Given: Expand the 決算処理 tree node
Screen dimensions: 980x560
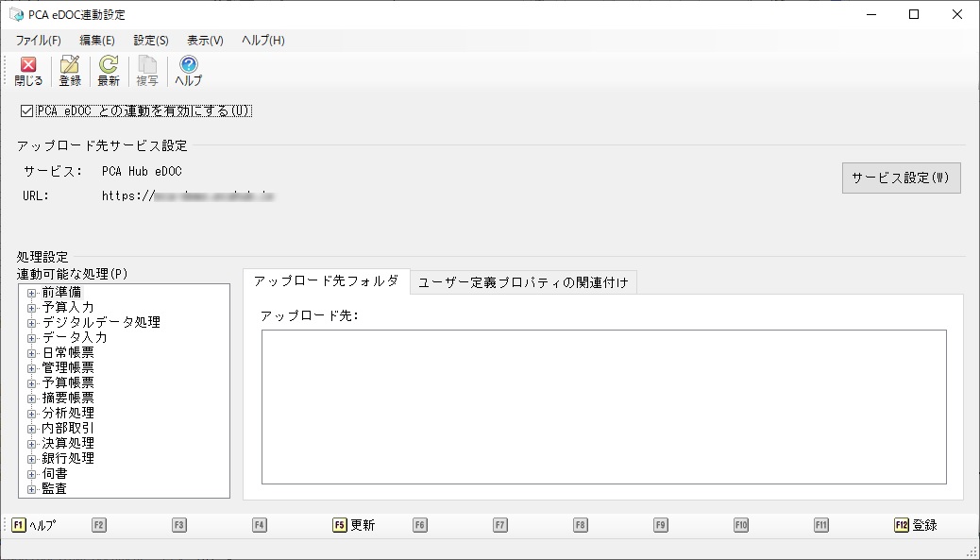Looking at the screenshot, I should 32,444.
